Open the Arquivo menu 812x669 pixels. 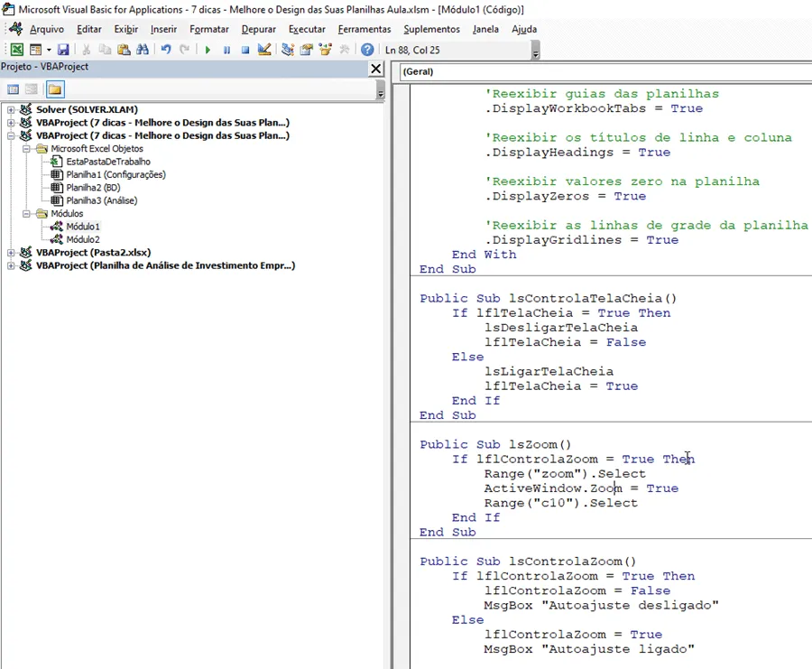(x=47, y=29)
